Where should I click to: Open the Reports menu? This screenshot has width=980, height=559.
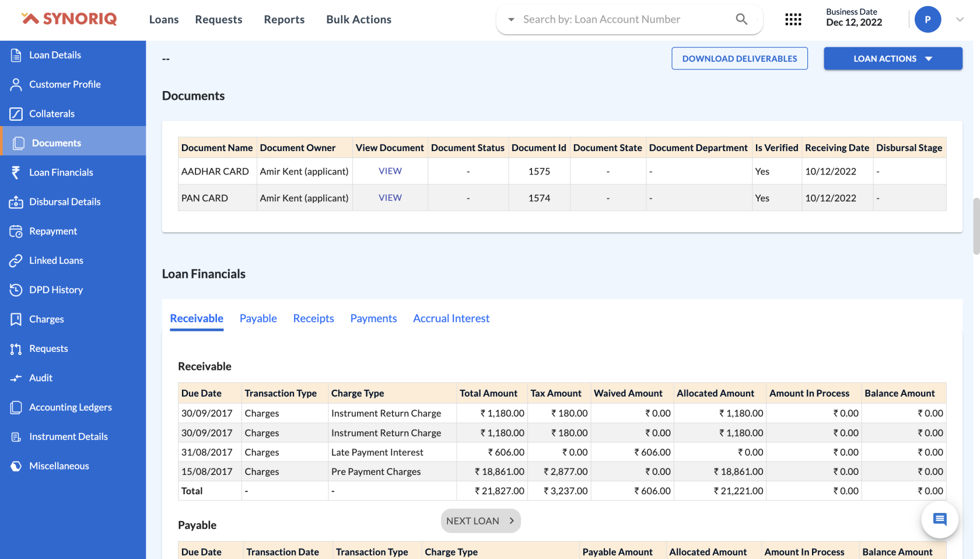click(284, 19)
